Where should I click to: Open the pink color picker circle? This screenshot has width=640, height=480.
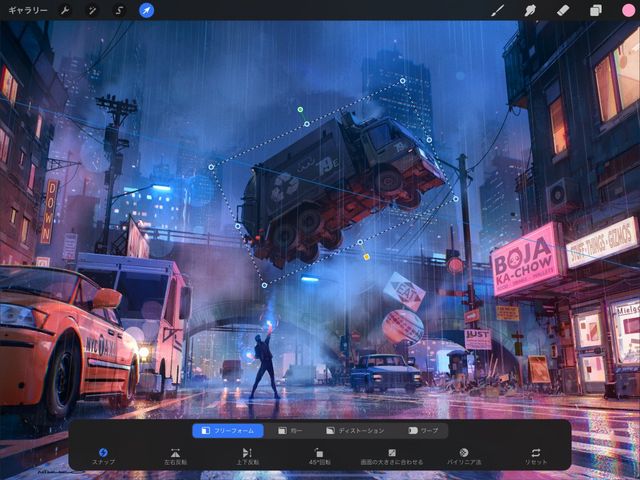point(629,10)
